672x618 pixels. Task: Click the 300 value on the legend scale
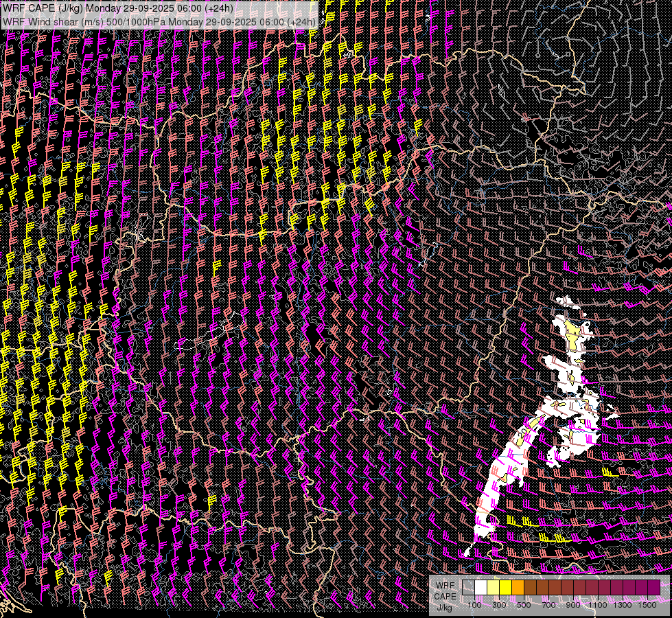[499, 605]
